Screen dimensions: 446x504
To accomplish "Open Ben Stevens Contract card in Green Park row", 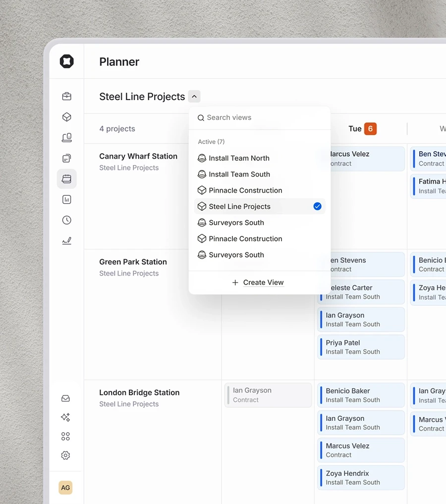I will pyautogui.click(x=368, y=265).
